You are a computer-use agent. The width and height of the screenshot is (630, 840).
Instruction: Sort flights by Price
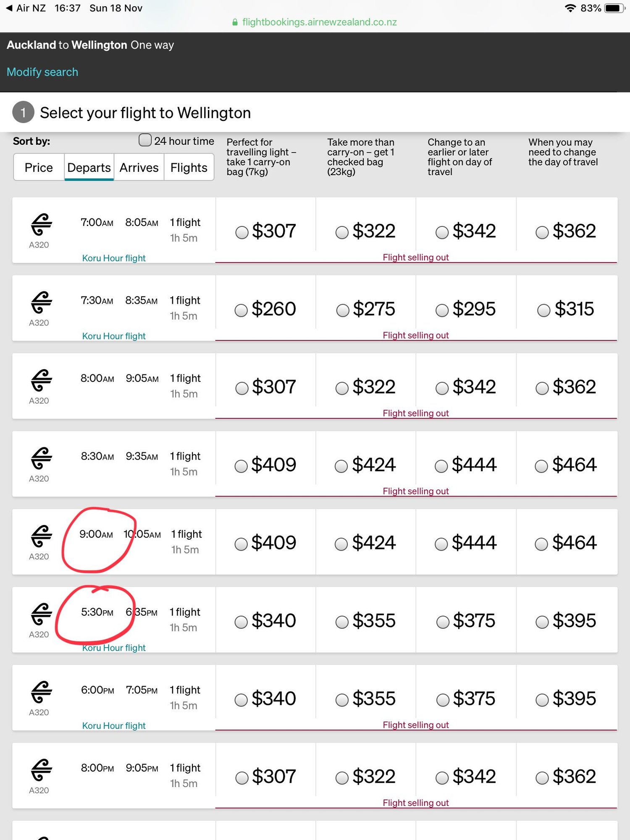pos(39,168)
